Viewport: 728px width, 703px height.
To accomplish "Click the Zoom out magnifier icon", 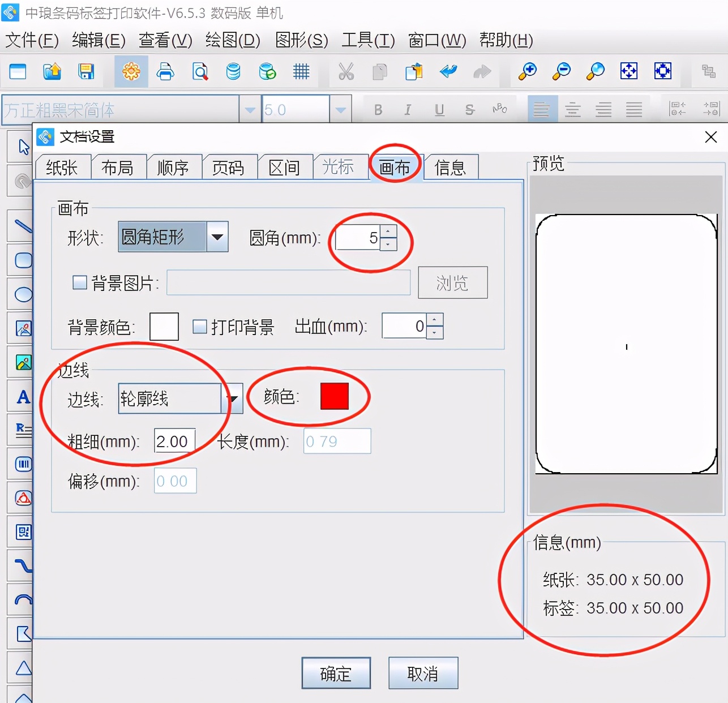I will pos(562,71).
